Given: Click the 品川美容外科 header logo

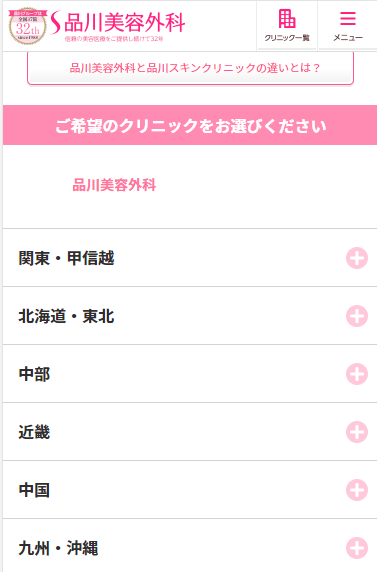Looking at the screenshot, I should 118,23.
